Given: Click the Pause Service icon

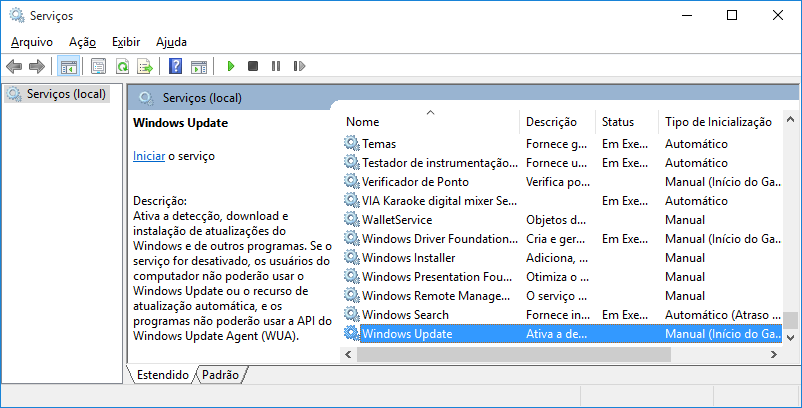Looking at the screenshot, I should [x=276, y=66].
